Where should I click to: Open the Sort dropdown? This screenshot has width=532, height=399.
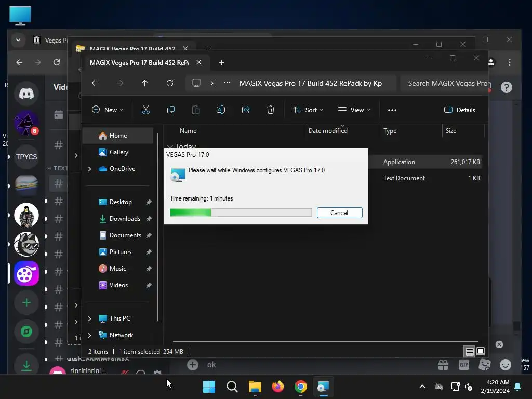[x=308, y=110]
